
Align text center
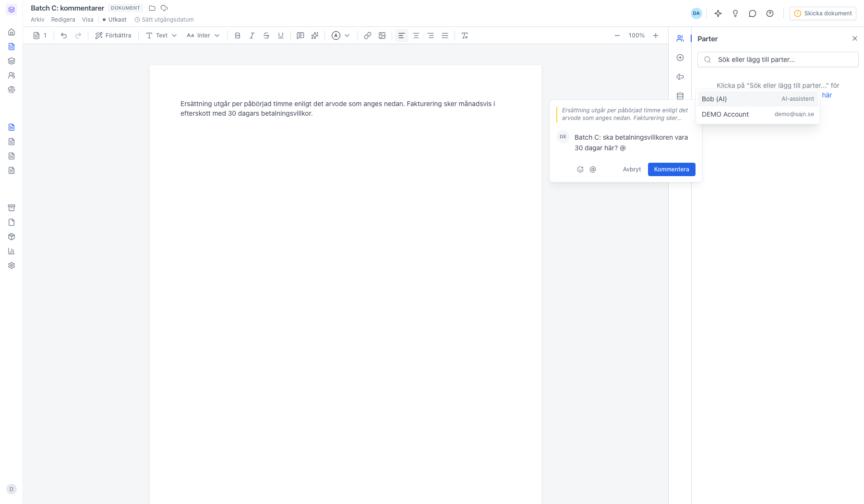click(x=416, y=36)
